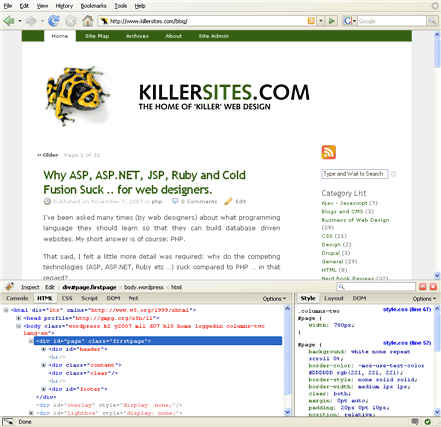Click the Edit button in Firebug toolbar
Viewport: 441px width, 427px height.
pyautogui.click(x=50, y=287)
